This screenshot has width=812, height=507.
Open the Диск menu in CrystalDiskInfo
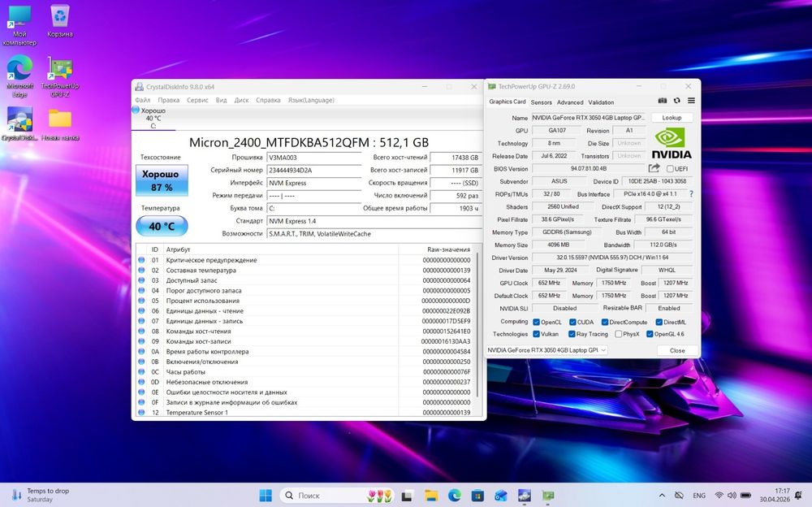pos(241,100)
